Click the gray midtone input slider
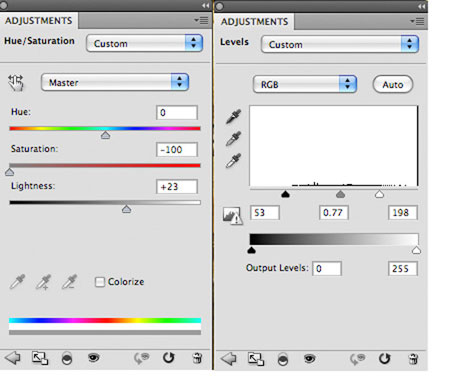Screen dimensions: 450x376 (x=340, y=194)
